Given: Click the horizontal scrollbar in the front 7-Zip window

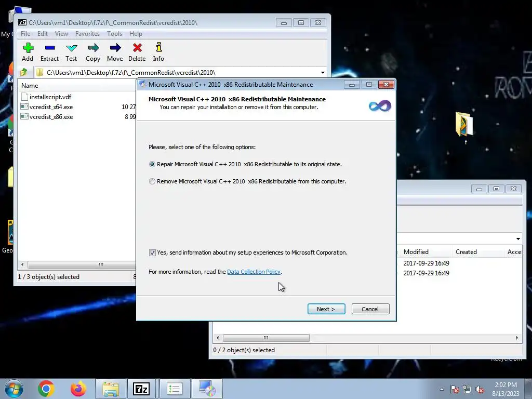Looking at the screenshot, I should (82, 264).
